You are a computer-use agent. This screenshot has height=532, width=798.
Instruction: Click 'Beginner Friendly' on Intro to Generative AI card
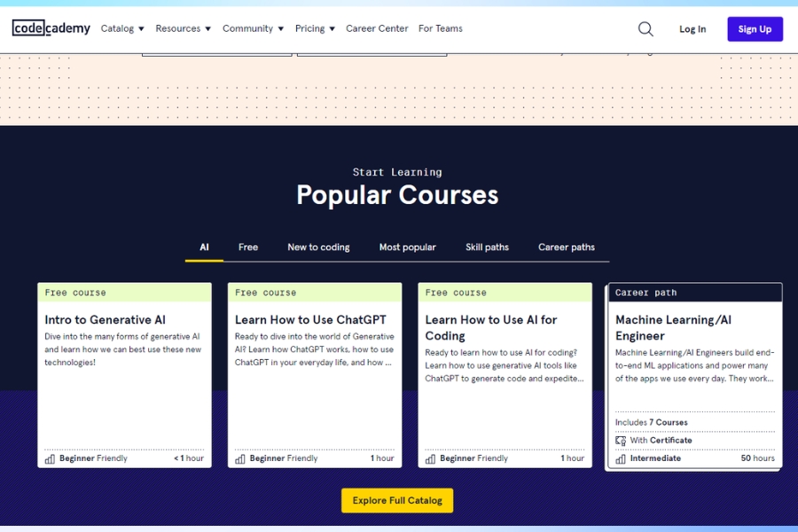93,458
